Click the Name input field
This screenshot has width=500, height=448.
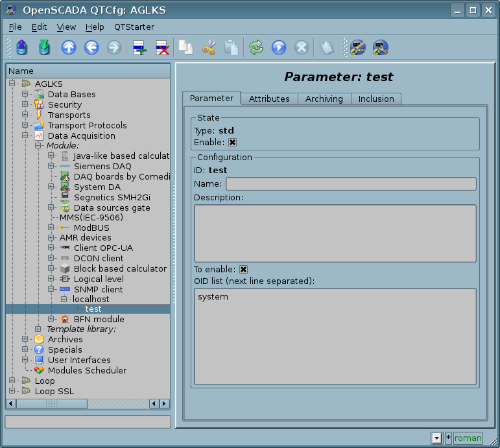[350, 184]
